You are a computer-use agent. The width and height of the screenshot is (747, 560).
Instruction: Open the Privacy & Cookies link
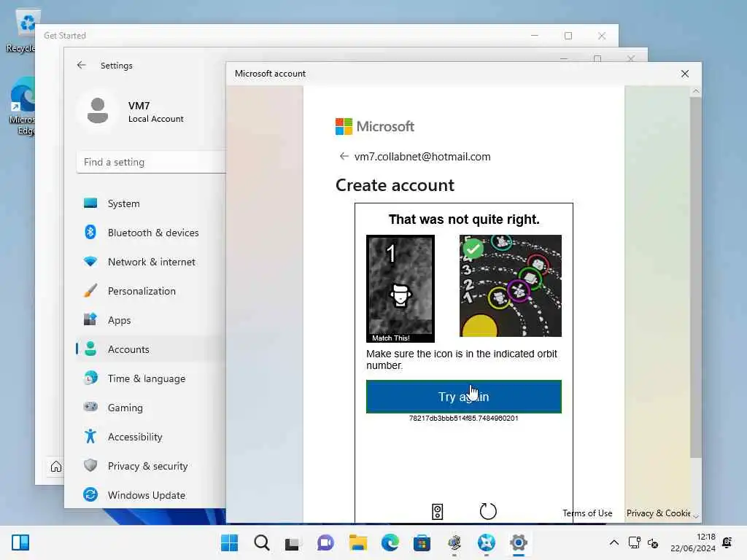click(x=659, y=513)
